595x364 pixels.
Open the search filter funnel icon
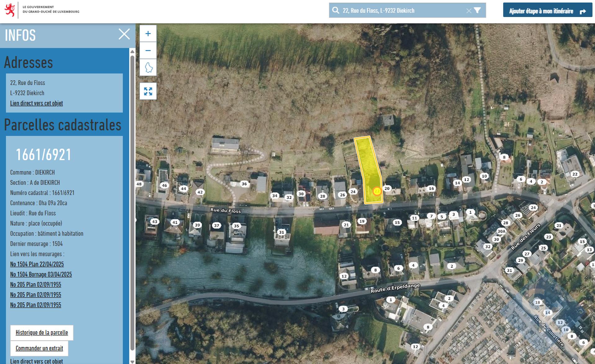[477, 11]
